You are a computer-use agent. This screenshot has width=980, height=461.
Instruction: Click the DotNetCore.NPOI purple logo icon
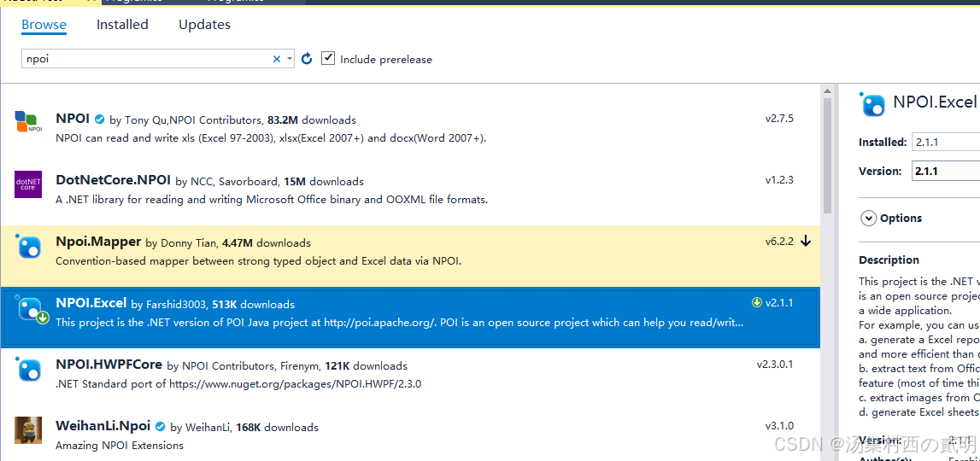click(x=28, y=184)
